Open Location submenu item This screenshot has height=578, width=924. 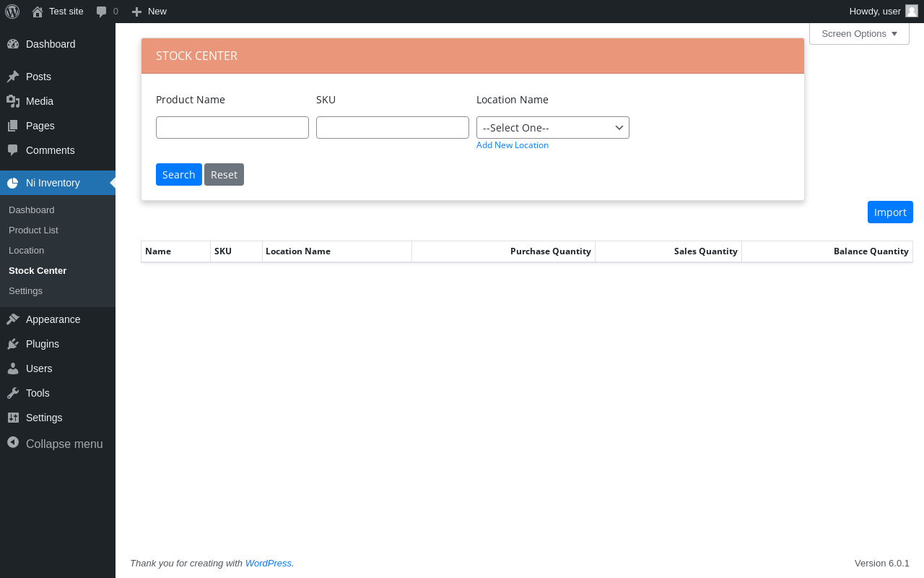[x=26, y=250]
